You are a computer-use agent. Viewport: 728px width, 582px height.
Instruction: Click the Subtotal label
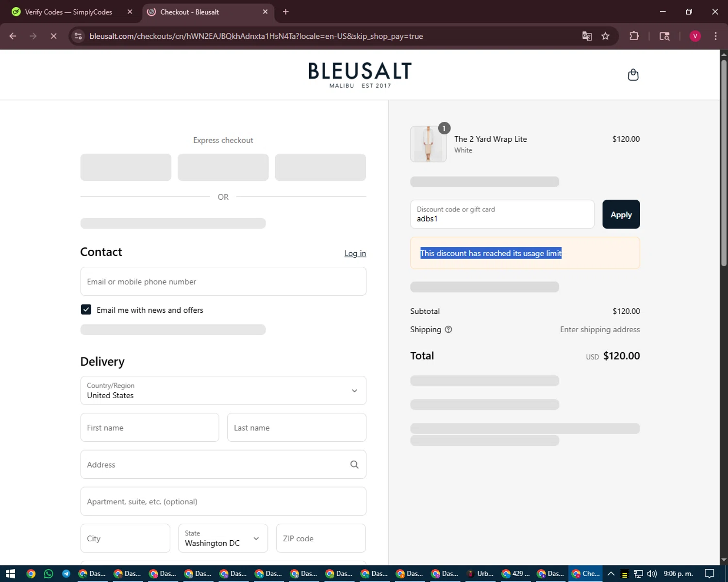click(x=425, y=311)
